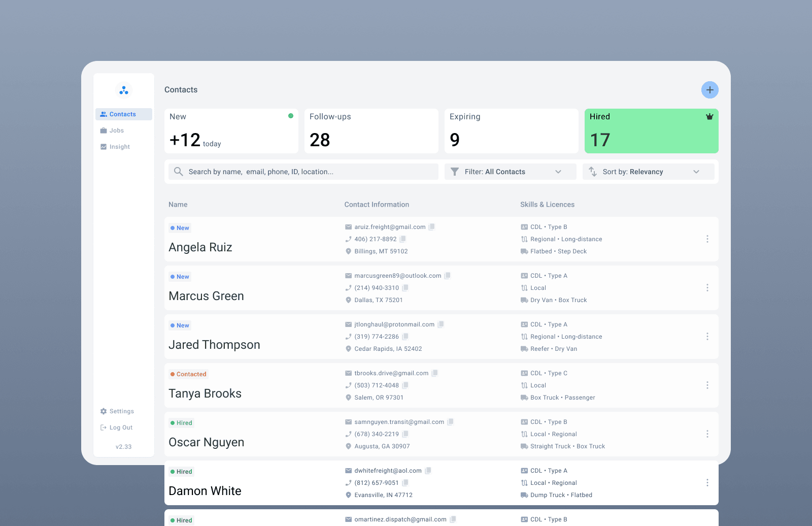Click the Name column header
The height and width of the screenshot is (526, 812).
pos(178,205)
